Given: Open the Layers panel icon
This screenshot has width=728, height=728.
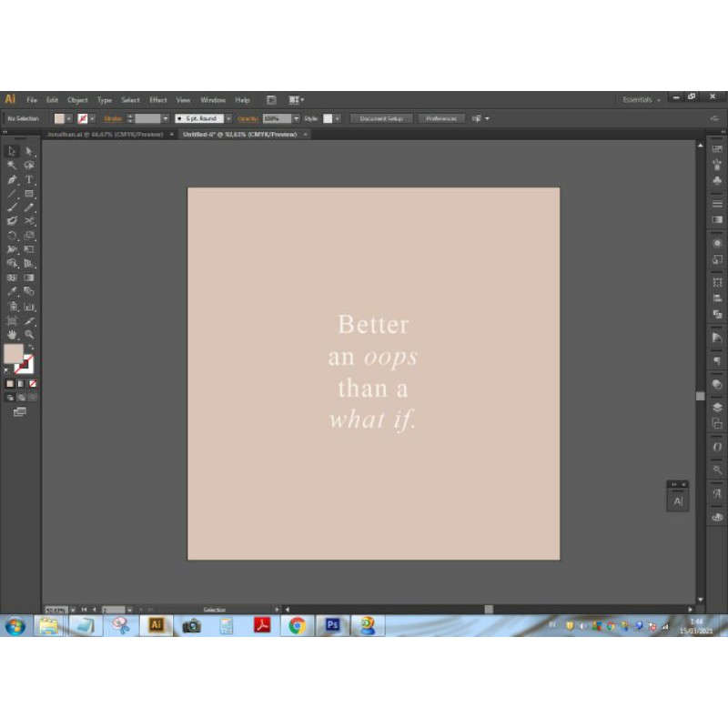Looking at the screenshot, I should [717, 407].
